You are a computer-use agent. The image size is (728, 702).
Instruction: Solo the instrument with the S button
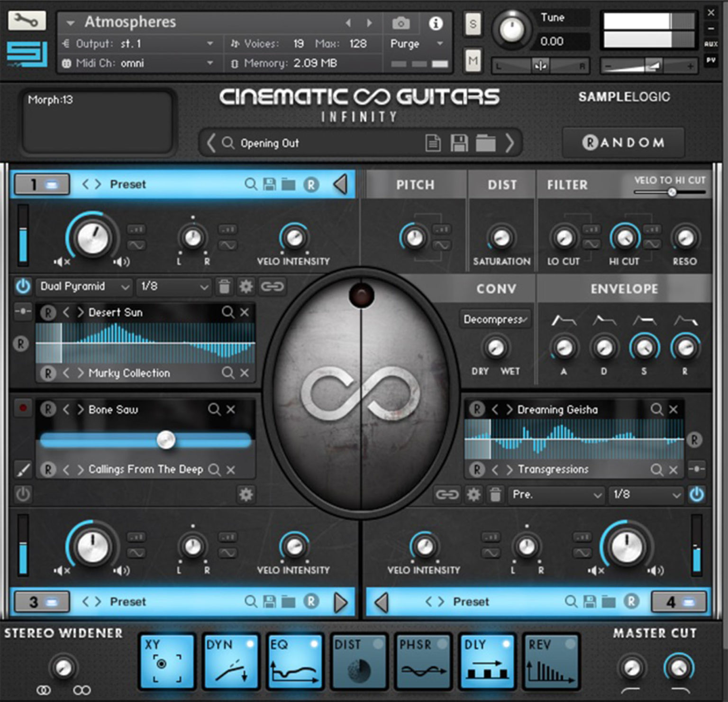click(x=473, y=25)
